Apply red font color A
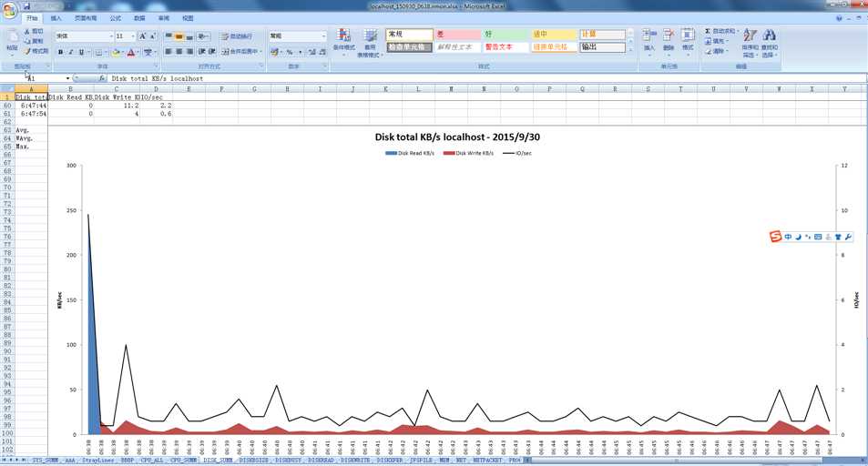This screenshot has height=466, width=868. click(x=131, y=52)
